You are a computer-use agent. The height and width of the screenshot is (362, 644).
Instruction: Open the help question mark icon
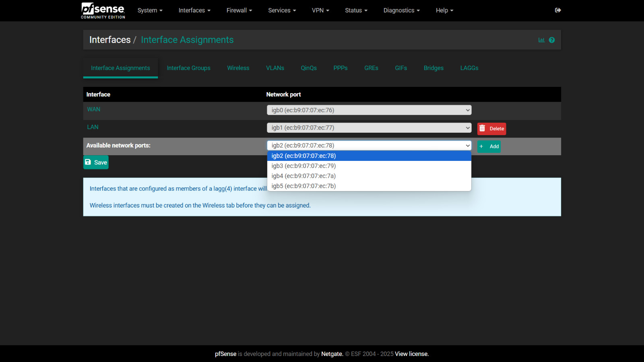[552, 40]
